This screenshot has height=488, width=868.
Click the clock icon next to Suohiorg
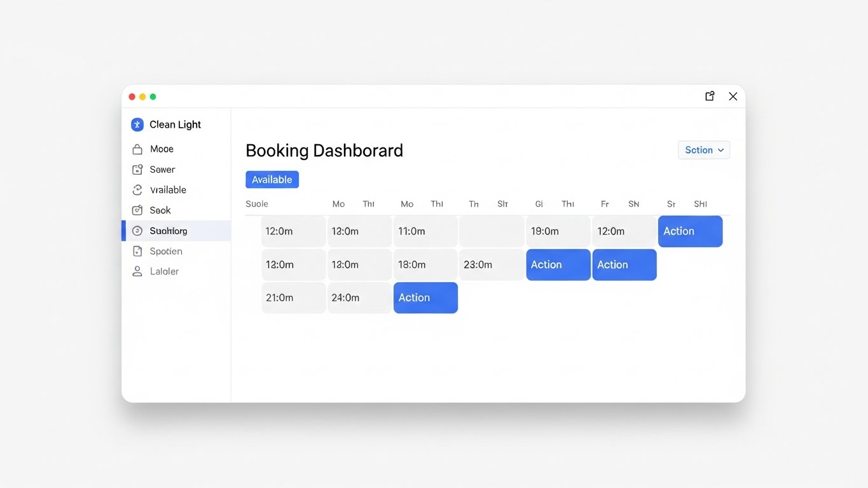click(137, 231)
